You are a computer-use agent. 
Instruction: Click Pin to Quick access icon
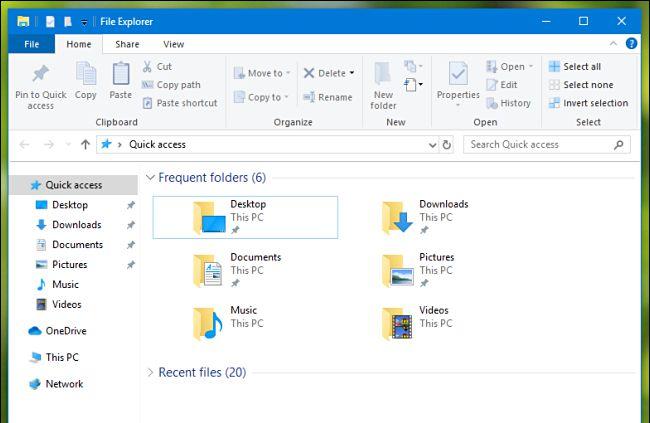pyautogui.click(x=41, y=74)
